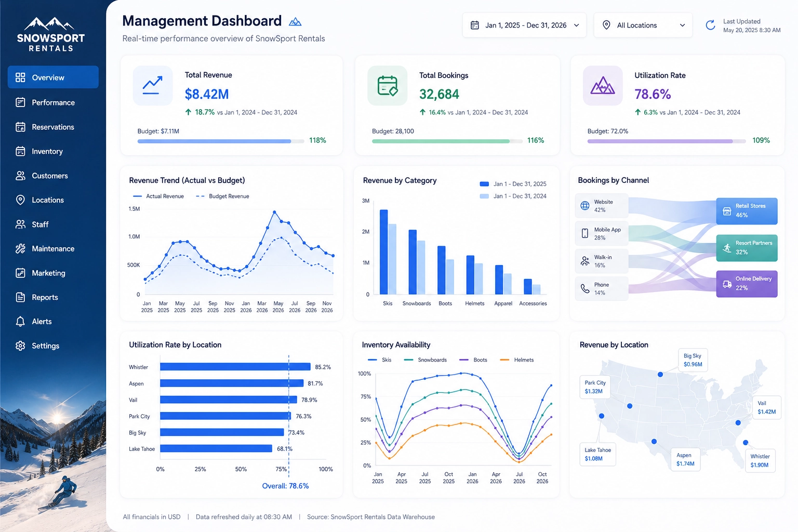Viewport: 798px width, 532px height.
Task: Click the Skis bar in Revenue by Category
Action: 384,252
